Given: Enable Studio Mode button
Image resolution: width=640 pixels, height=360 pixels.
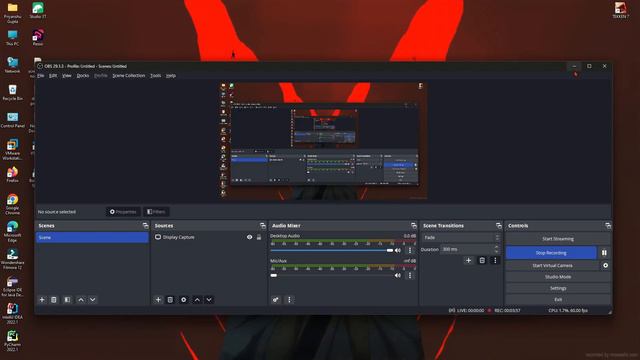Looking at the screenshot, I should point(558,277).
